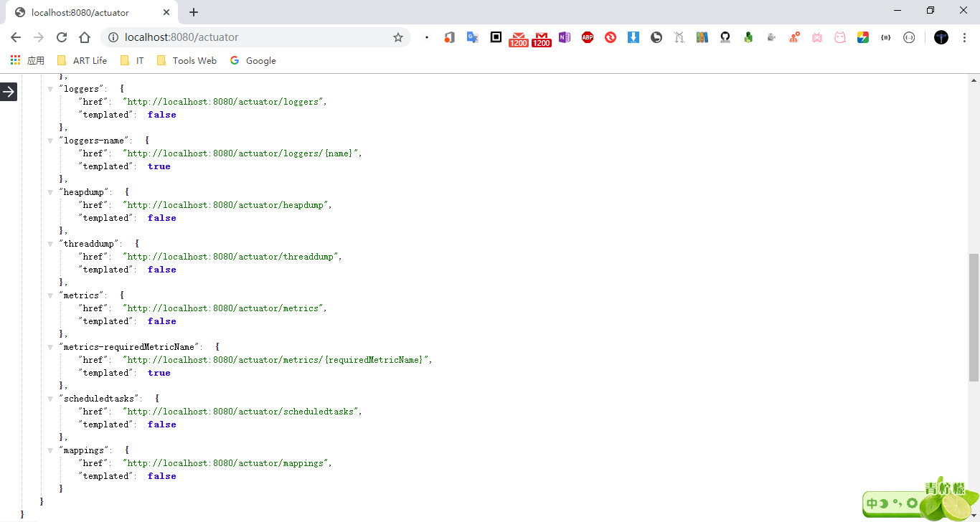Collapse the "metrics-requiredMetricName" JSON node
Screen dimensions: 980x522
(x=50, y=347)
